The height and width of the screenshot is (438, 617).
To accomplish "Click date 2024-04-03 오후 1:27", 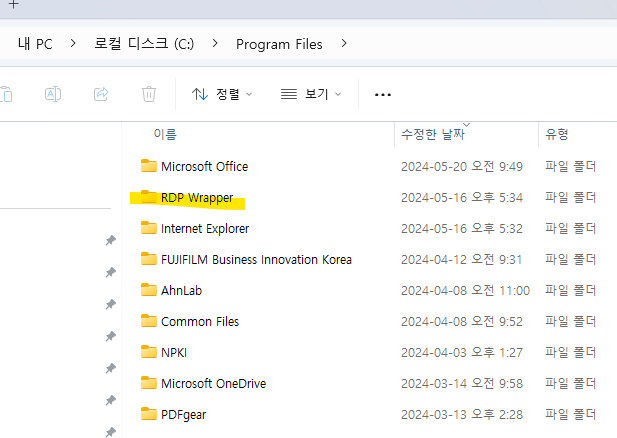I will point(462,353).
